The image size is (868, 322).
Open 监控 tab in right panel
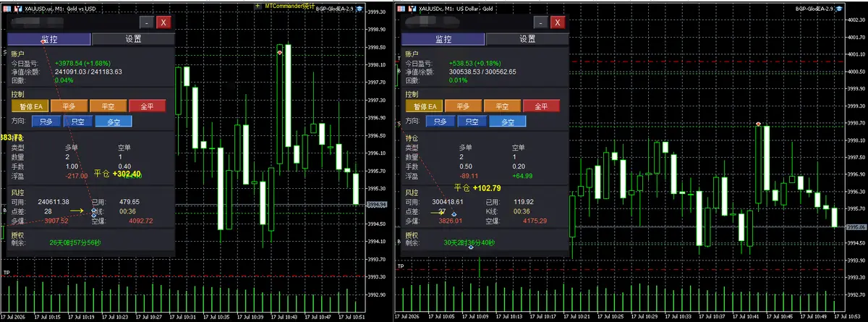coord(445,39)
